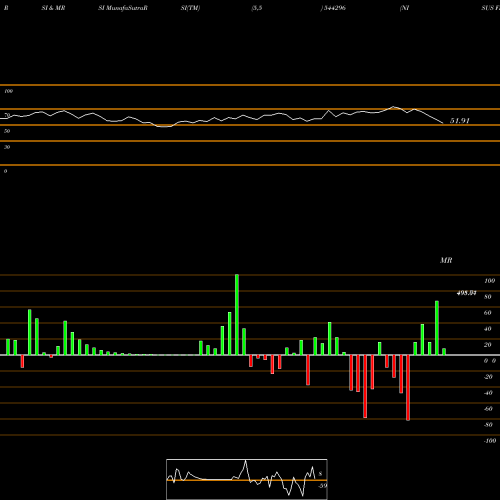
Task: Click the -20 label on the MR axis
Action: coord(488,377)
